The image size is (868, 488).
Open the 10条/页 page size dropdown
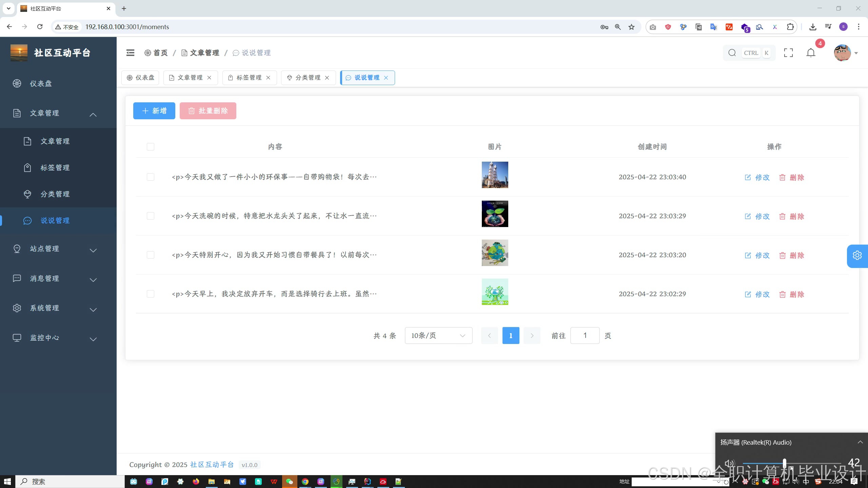[x=438, y=335]
